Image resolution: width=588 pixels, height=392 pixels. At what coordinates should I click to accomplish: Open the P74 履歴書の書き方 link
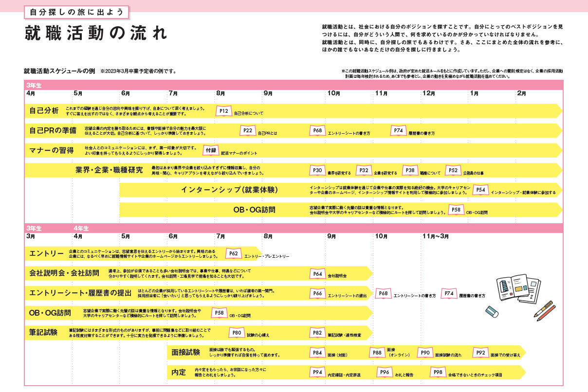[397, 130]
